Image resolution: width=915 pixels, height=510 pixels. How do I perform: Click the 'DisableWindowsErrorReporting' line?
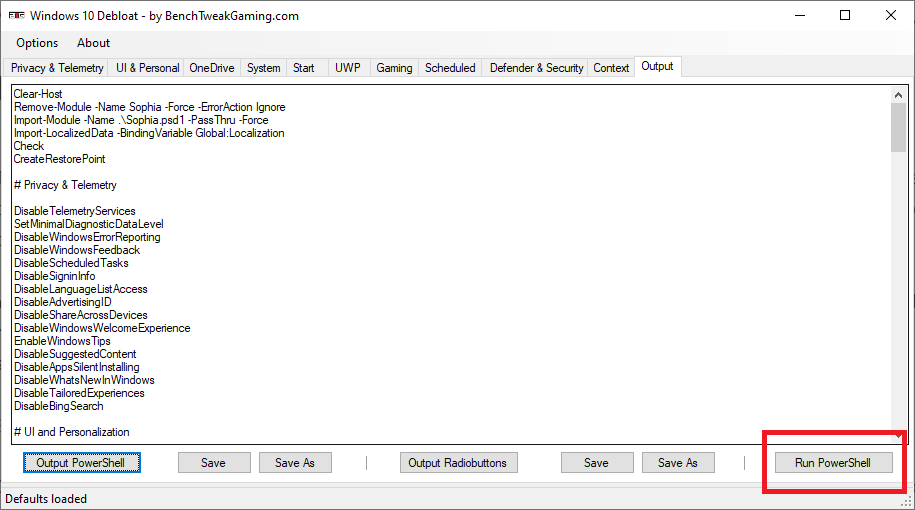tap(87, 237)
